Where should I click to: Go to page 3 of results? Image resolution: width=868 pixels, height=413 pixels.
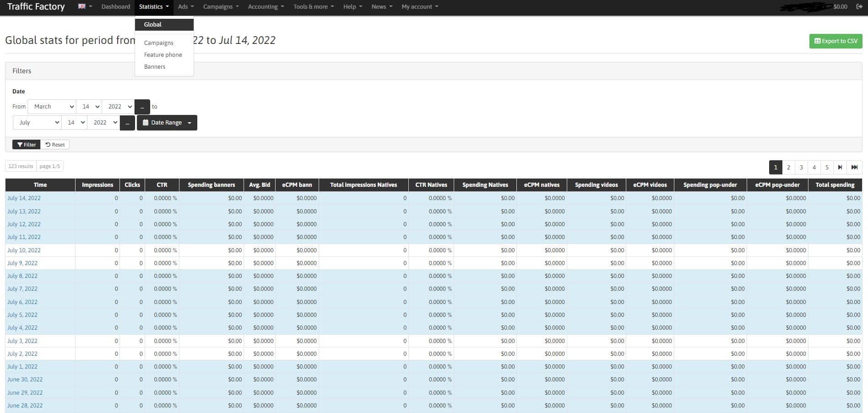(x=801, y=167)
